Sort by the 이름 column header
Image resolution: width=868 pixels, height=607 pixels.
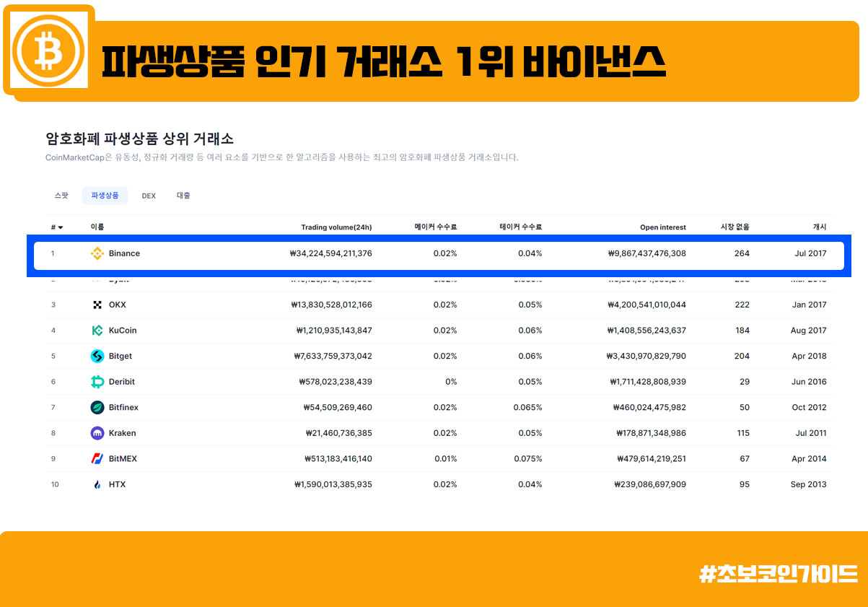pos(97,227)
